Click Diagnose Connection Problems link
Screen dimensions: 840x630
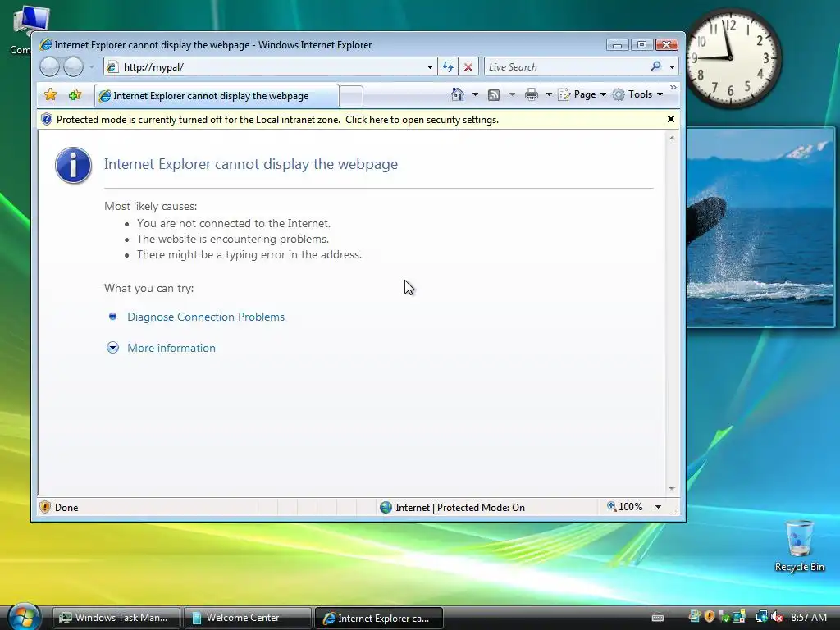click(x=206, y=317)
